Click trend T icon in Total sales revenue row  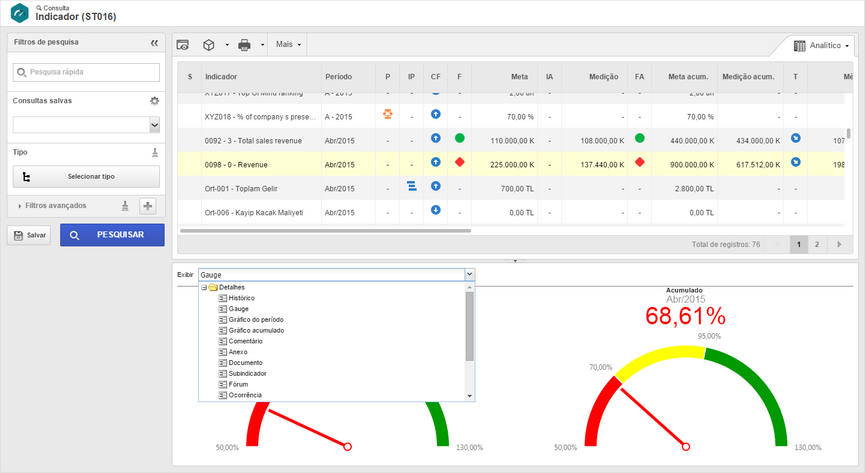point(795,138)
